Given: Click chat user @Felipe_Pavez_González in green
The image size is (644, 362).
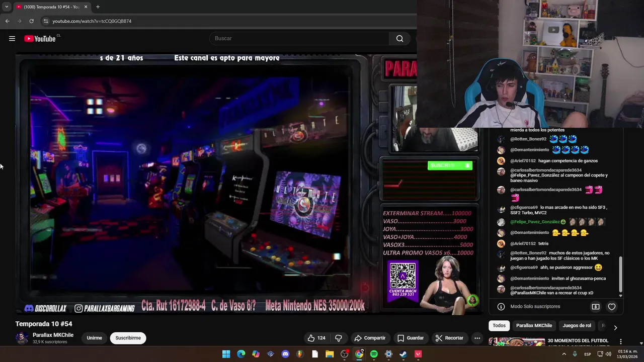Looking at the screenshot, I should point(535,222).
